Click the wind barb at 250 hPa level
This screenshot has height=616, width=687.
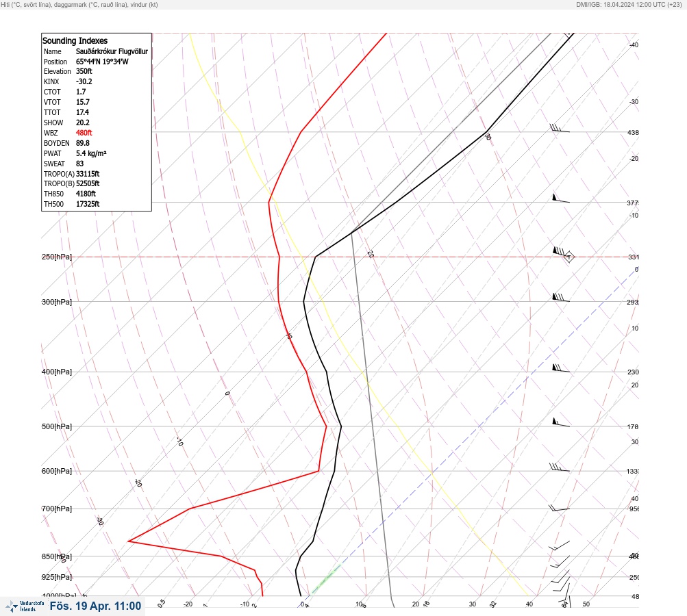561,253
